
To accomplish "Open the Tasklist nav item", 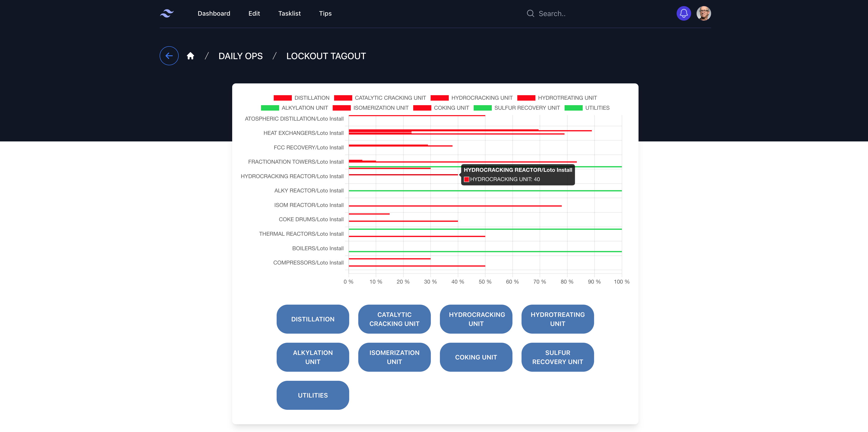I will pyautogui.click(x=289, y=13).
